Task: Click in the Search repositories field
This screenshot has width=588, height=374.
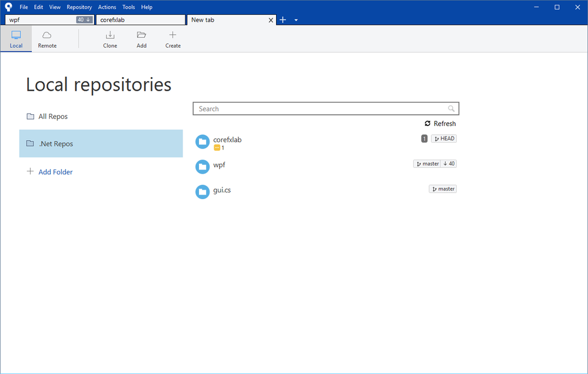Action: [x=326, y=108]
